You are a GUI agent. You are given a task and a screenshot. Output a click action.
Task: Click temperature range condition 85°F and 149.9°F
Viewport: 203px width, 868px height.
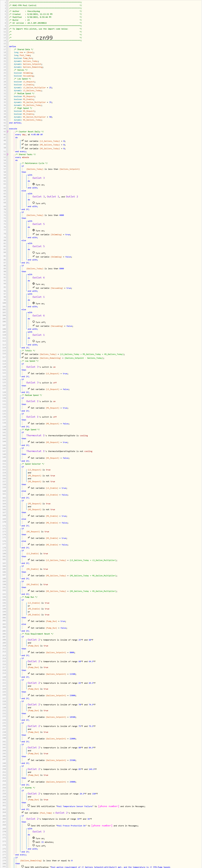pyautogui.click(x=62, y=769)
